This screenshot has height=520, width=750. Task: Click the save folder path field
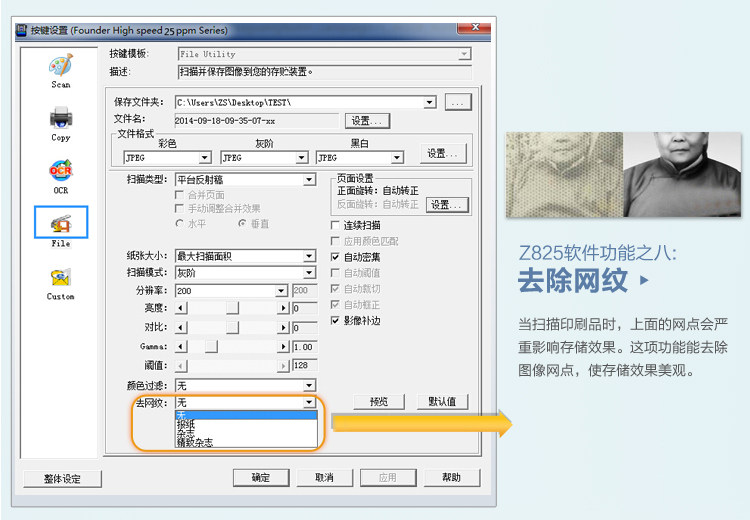pyautogui.click(x=300, y=102)
